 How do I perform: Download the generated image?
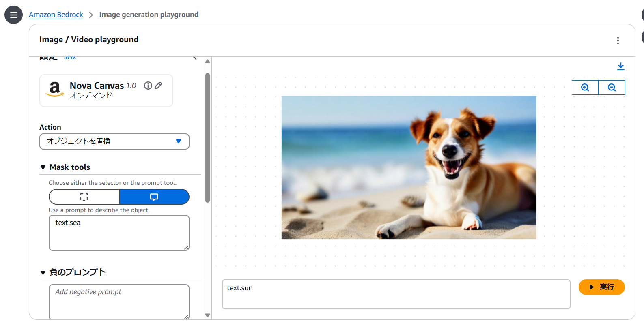620,66
